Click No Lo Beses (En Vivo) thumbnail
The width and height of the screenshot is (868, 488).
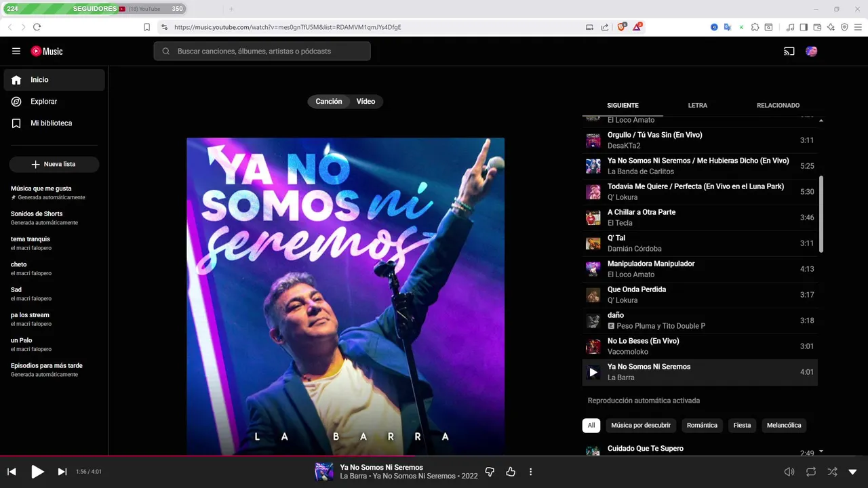593,346
